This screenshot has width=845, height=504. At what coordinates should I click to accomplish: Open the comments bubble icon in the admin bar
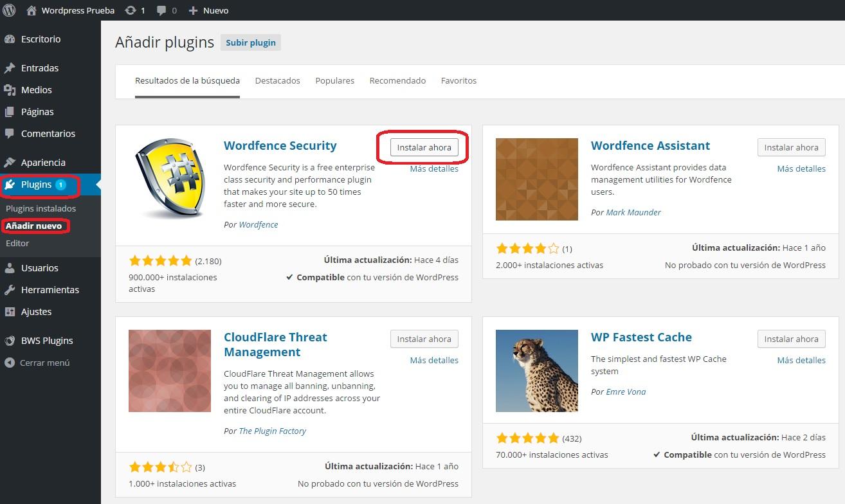click(161, 10)
